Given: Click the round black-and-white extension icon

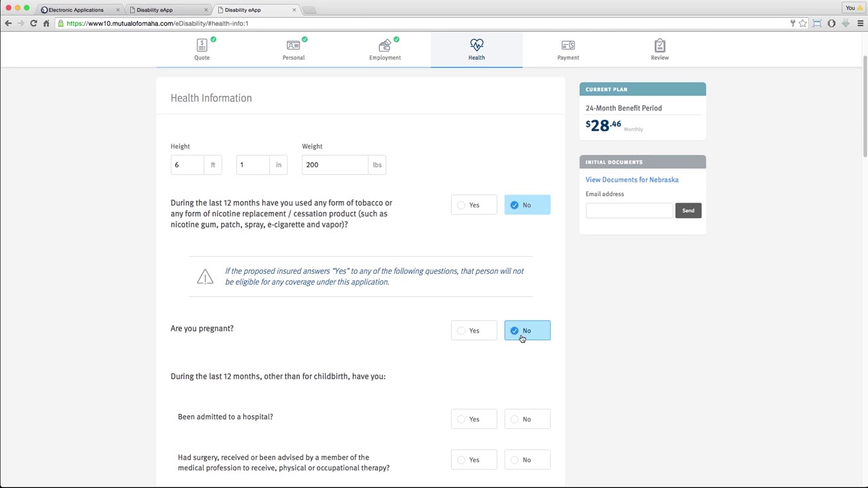Looking at the screenshot, I should click(831, 23).
